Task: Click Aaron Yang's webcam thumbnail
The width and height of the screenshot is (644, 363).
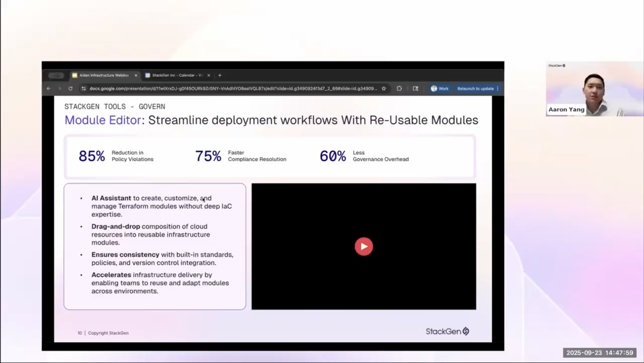Action: (595, 89)
